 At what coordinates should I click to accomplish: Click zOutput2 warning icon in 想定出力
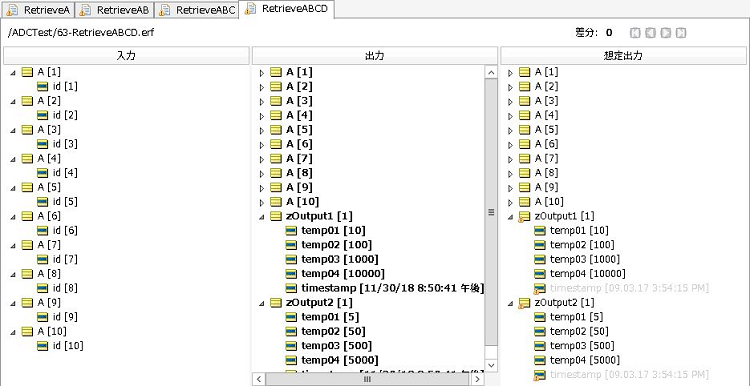point(524,303)
